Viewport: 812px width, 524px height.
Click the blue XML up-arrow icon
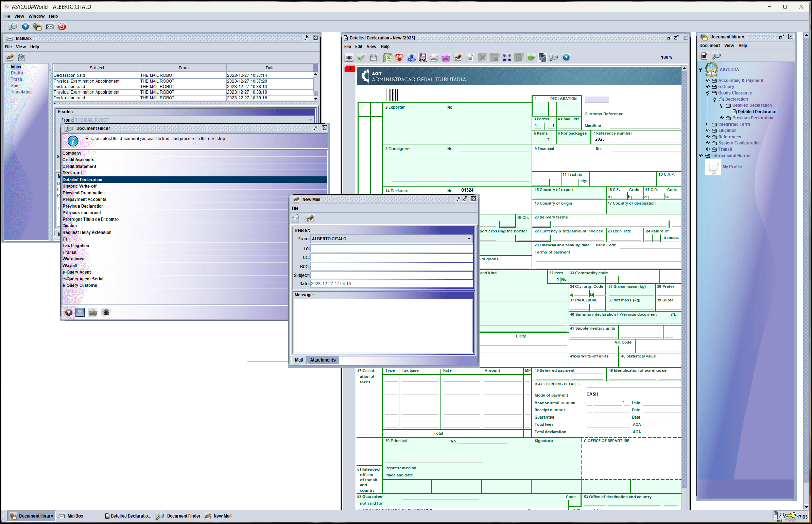(412, 58)
